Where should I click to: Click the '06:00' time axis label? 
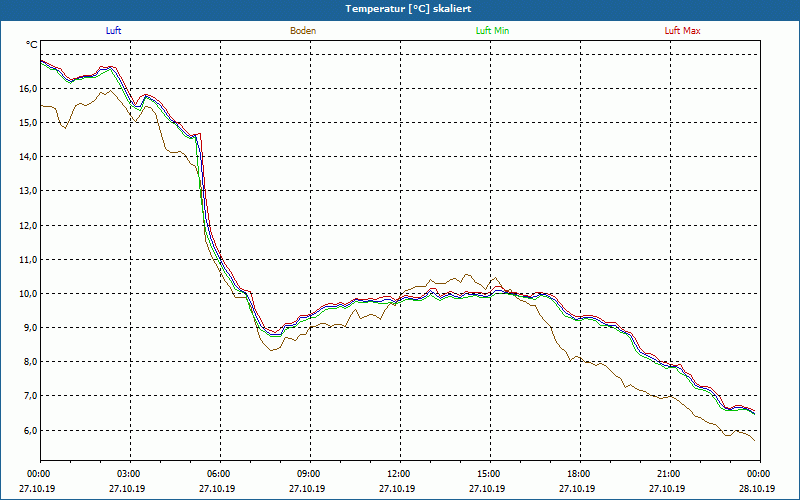pyautogui.click(x=218, y=474)
